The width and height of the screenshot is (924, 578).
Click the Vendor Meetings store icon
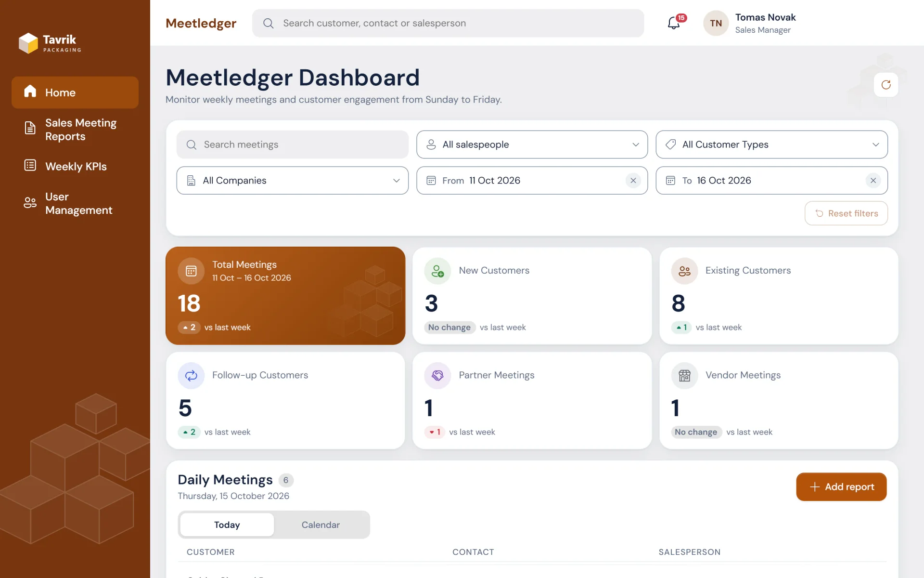pyautogui.click(x=684, y=375)
